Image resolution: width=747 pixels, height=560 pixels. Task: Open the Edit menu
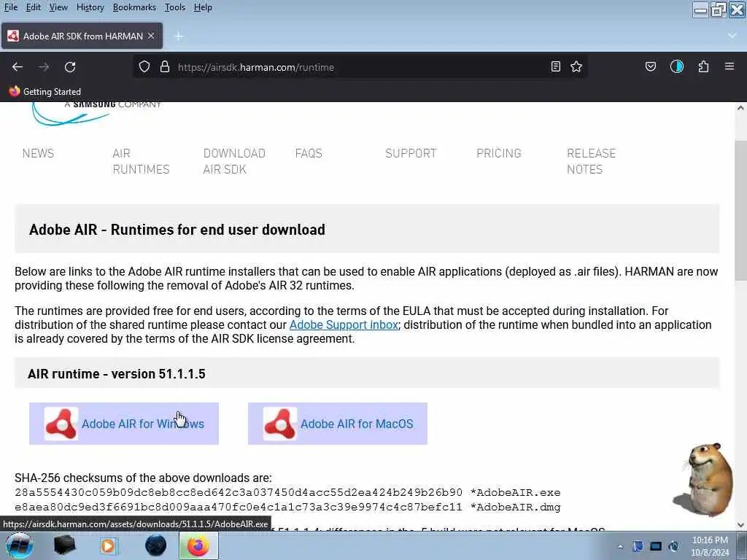(33, 7)
